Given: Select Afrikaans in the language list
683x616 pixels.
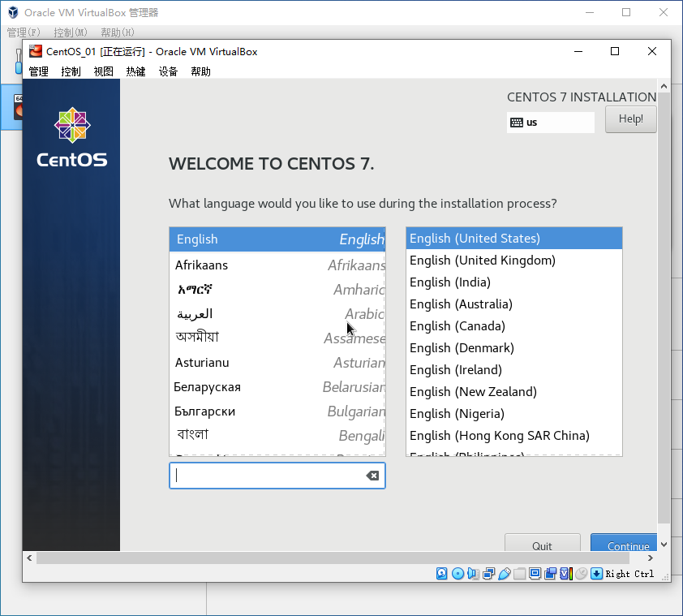Looking at the screenshot, I should pyautogui.click(x=277, y=265).
